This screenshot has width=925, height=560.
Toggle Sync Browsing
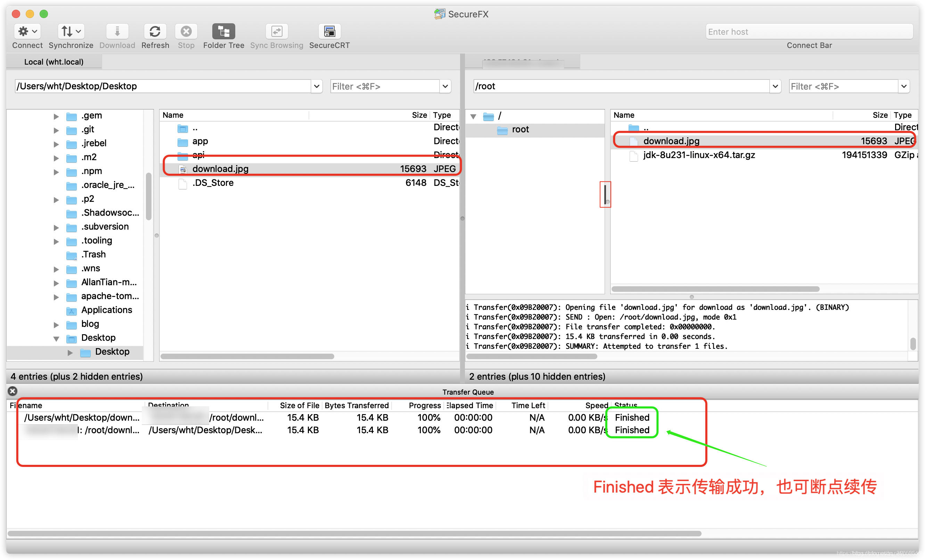(x=277, y=32)
